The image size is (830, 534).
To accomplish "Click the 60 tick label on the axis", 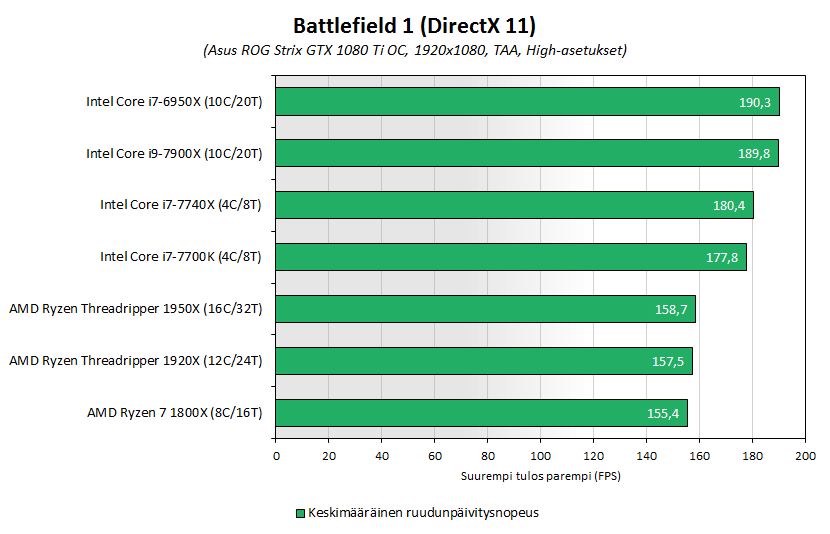I will (435, 456).
